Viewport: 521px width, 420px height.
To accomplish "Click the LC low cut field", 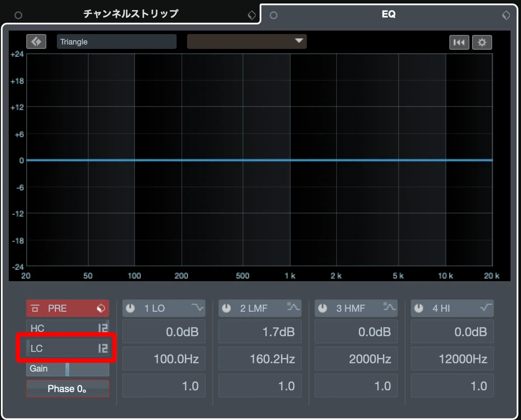I will tap(68, 348).
